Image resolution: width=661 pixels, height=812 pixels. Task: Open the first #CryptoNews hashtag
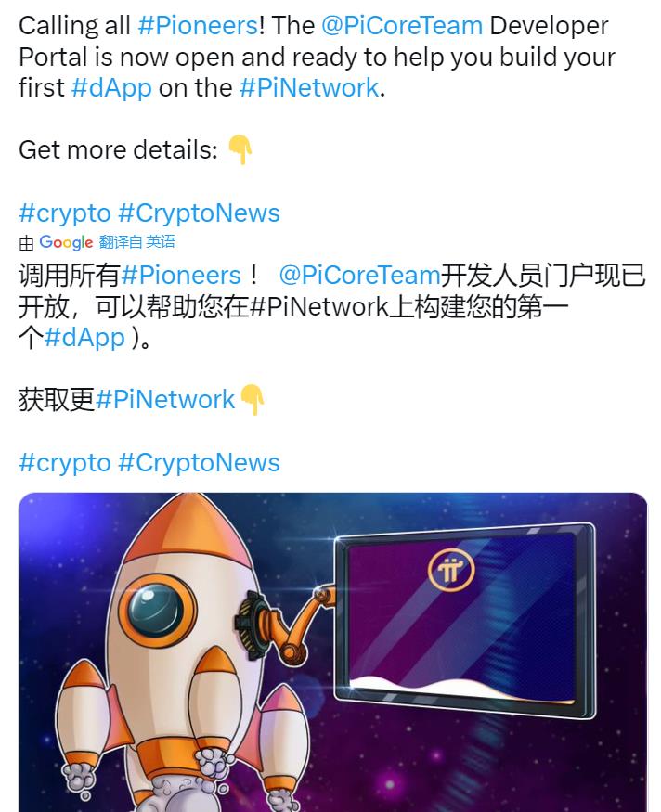coord(199,213)
